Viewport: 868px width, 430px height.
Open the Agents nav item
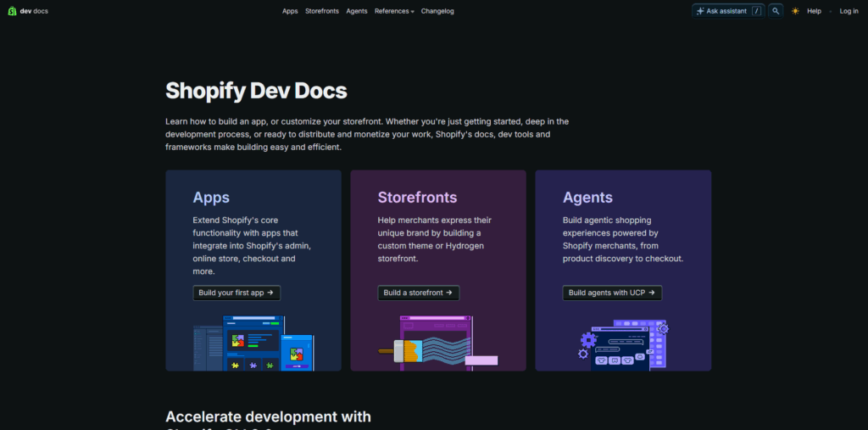pyautogui.click(x=357, y=11)
